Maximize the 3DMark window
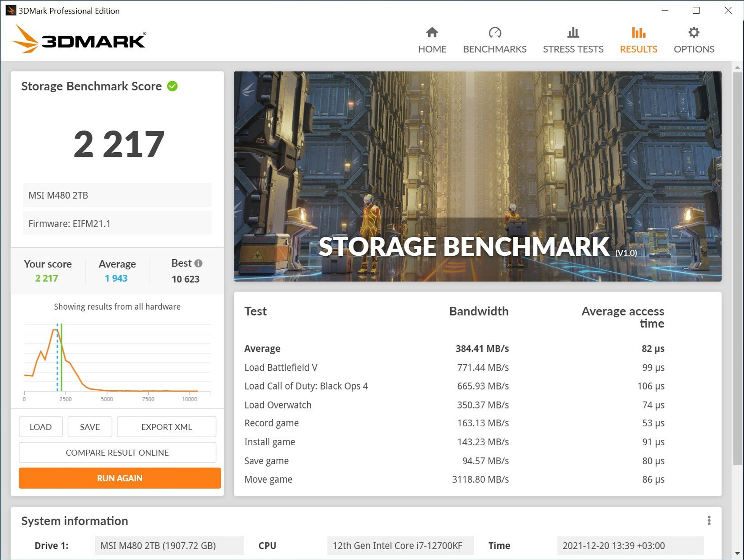This screenshot has width=744, height=560. click(x=696, y=10)
